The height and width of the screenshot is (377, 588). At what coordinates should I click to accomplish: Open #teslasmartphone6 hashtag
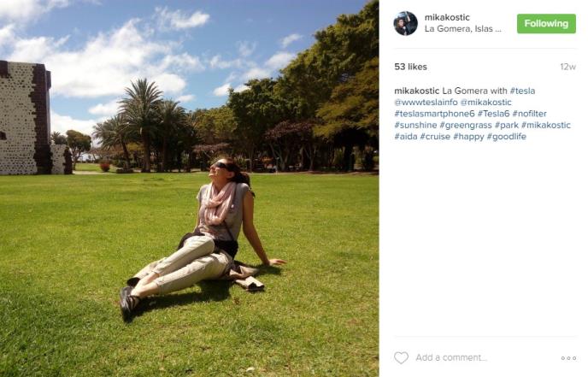[x=434, y=114]
